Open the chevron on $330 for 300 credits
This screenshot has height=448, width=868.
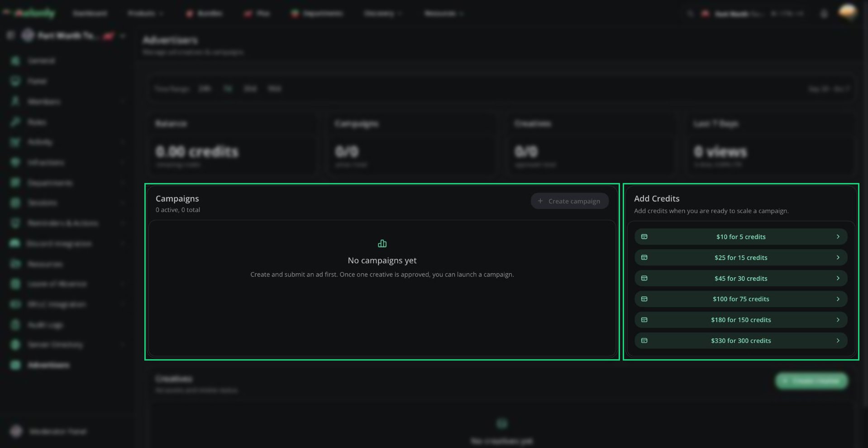coord(838,341)
